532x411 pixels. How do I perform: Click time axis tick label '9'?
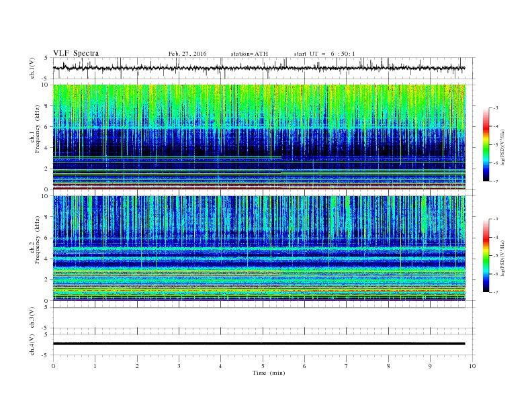pos(430,366)
